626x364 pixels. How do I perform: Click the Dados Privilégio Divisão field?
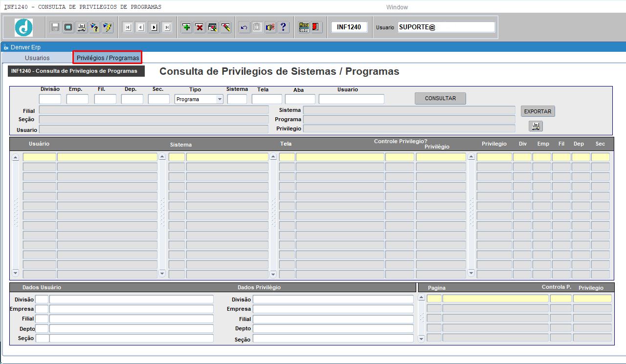coord(333,299)
